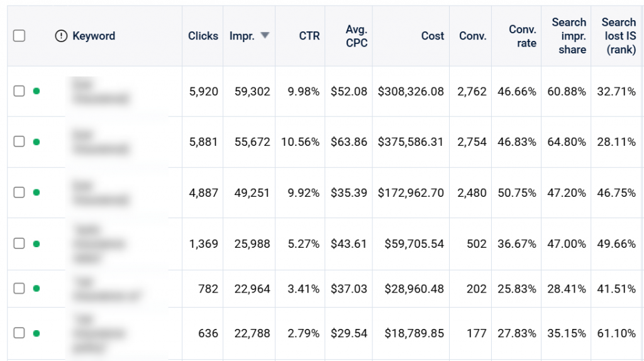The image size is (644, 361).
Task: Sort by the Conv. rate column header
Action: pyautogui.click(x=523, y=36)
